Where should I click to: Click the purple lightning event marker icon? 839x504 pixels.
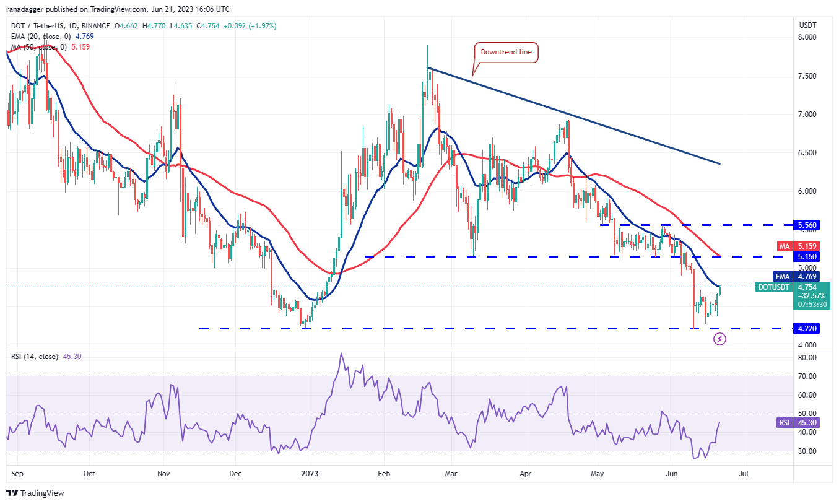click(x=719, y=339)
